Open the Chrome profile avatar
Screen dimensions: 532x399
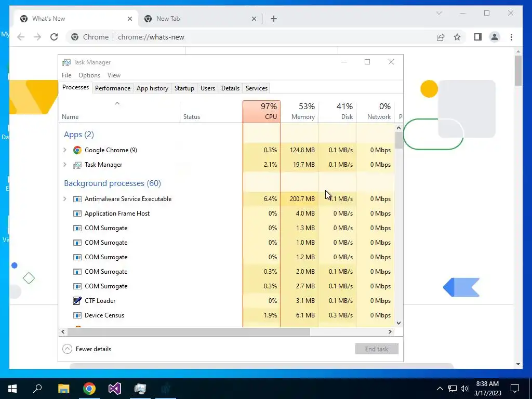[495, 37]
